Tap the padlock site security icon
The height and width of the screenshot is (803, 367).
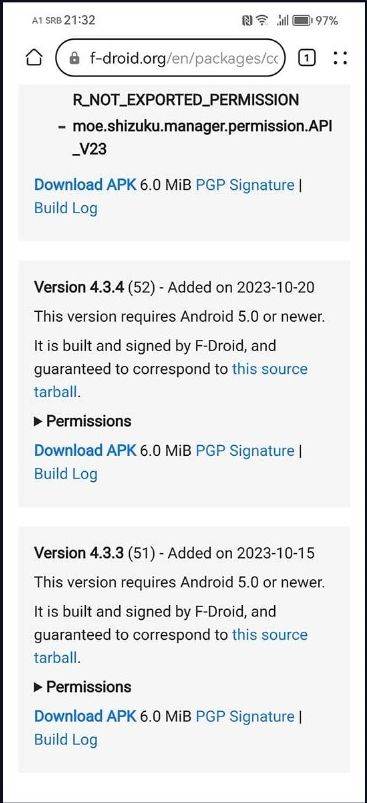click(x=75, y=58)
